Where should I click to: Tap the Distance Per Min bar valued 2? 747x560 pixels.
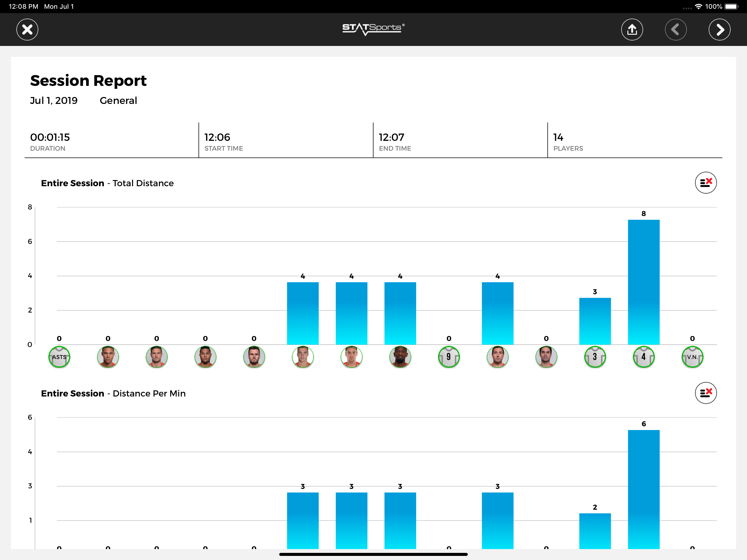(x=595, y=531)
